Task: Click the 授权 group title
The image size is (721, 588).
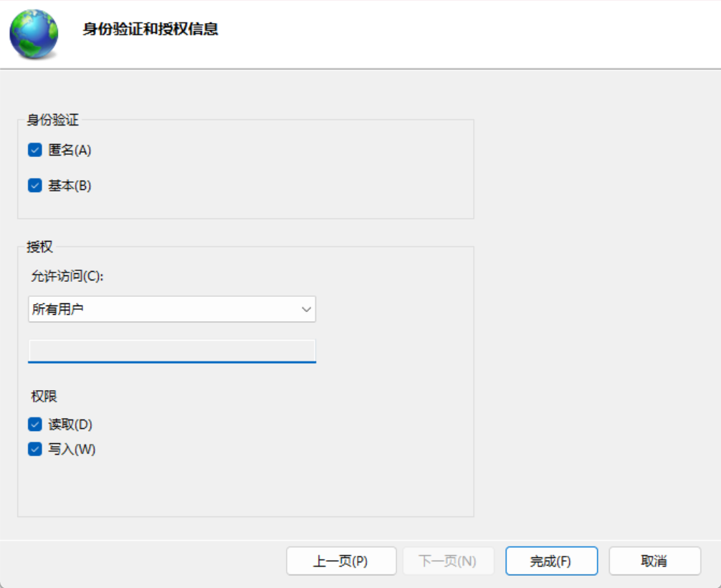Action: pyautogui.click(x=39, y=247)
